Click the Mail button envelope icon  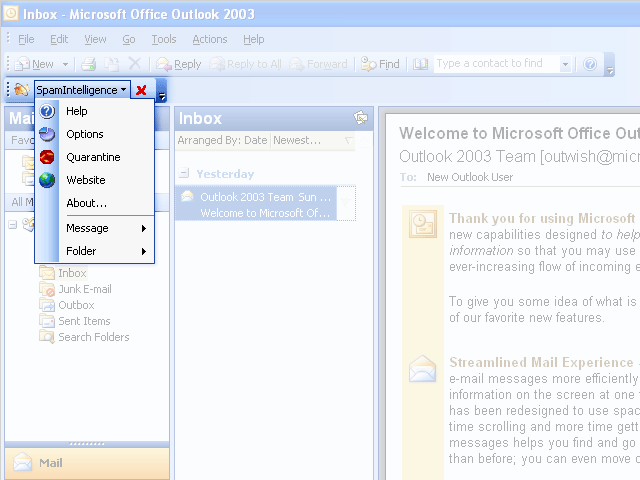click(x=22, y=463)
